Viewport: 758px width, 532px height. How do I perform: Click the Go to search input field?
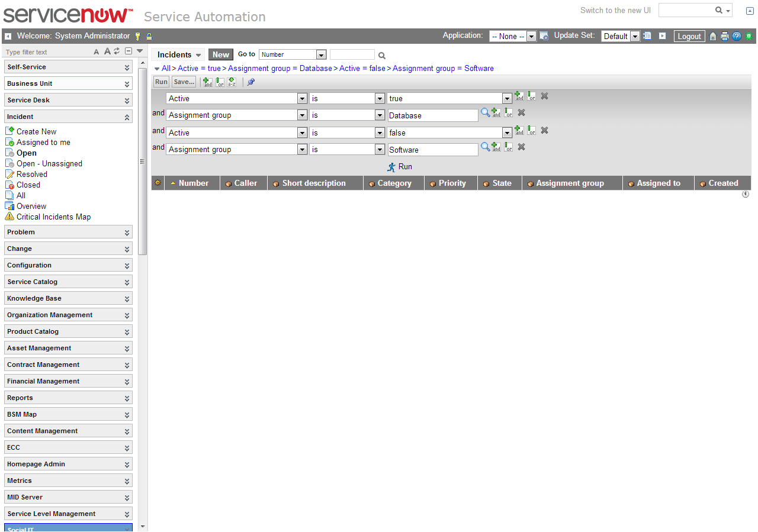tap(352, 54)
